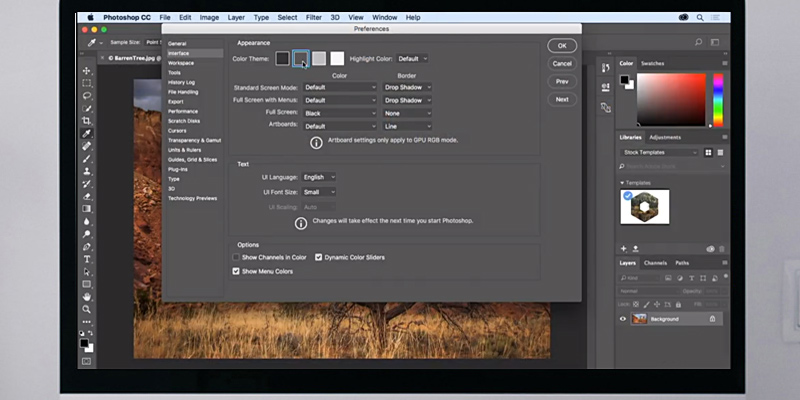Open the three-dots Edit Toolbar button
The width and height of the screenshot is (800, 400).
87,322
